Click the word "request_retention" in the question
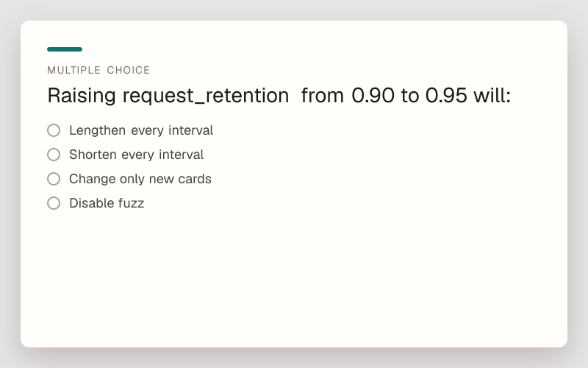The height and width of the screenshot is (368, 588). 206,96
